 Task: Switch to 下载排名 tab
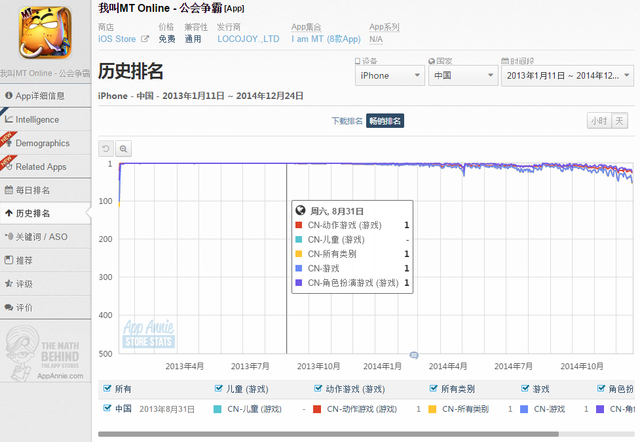347,121
